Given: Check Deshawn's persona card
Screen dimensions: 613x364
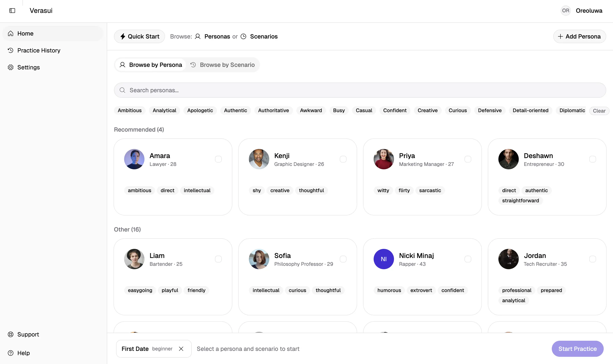Looking at the screenshot, I should tap(592, 159).
